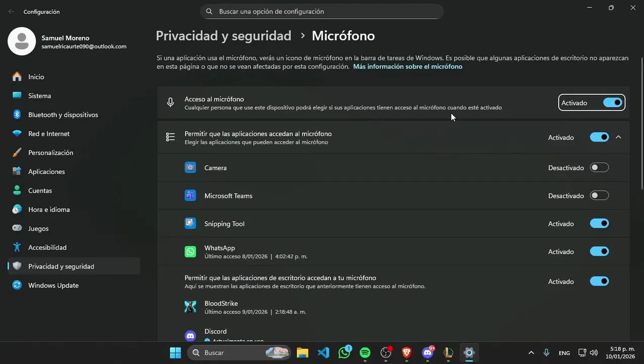Open Brave browser from the taskbar

(x=407, y=352)
